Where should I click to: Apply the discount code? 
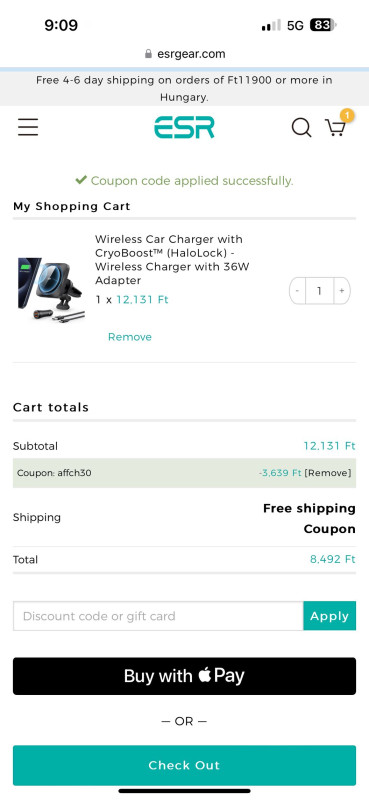(x=330, y=616)
